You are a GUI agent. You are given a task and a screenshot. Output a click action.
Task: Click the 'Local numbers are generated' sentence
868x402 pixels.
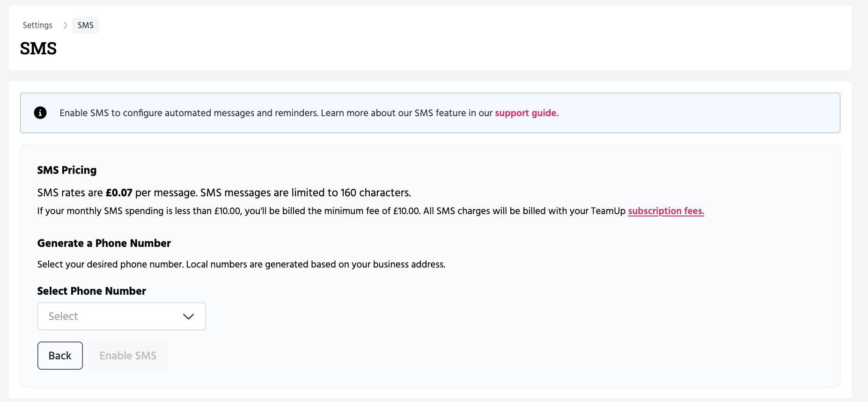coord(316,264)
